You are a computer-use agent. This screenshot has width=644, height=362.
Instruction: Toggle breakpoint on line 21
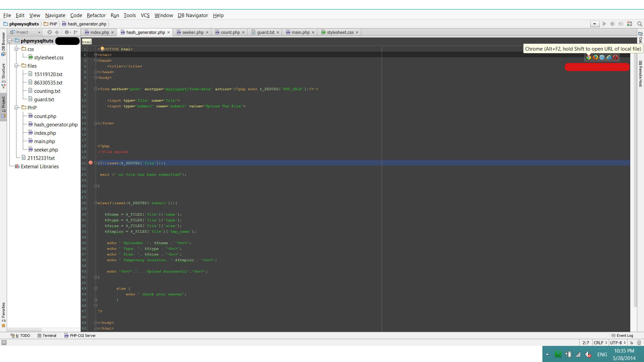(x=91, y=163)
